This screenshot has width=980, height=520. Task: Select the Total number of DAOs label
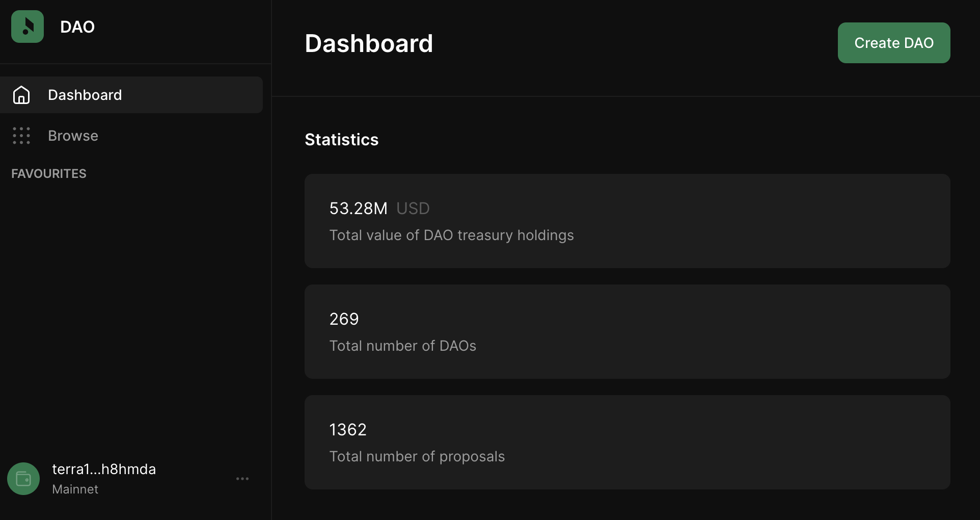pyautogui.click(x=402, y=346)
